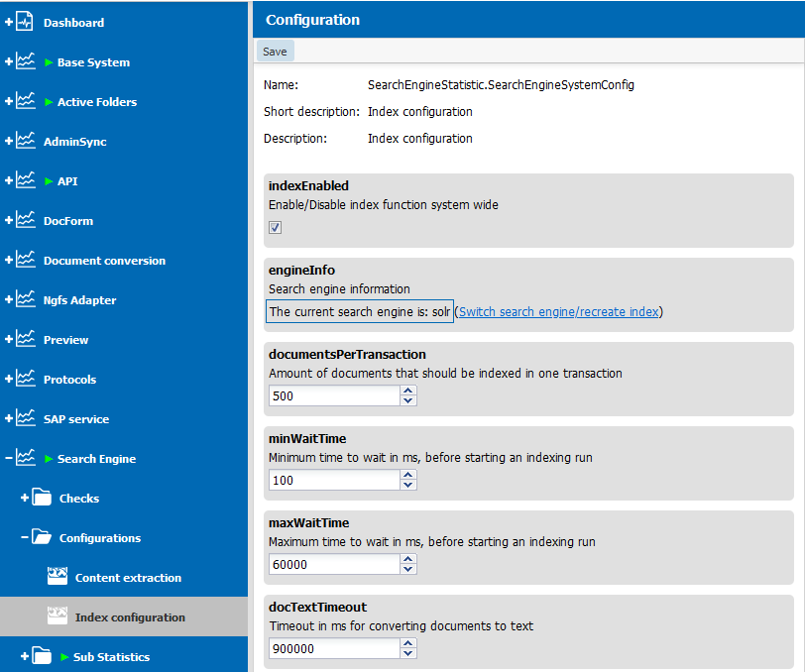Select the Index configuration entry

coord(130,617)
